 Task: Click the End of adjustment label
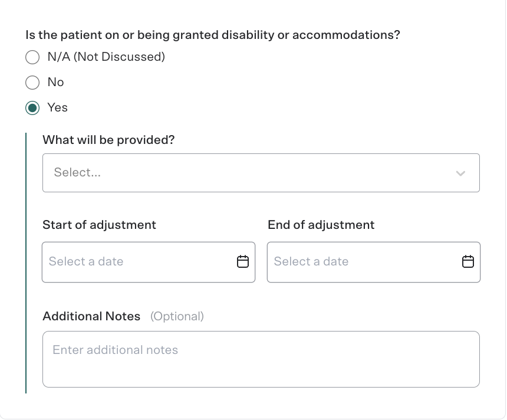pyautogui.click(x=321, y=225)
